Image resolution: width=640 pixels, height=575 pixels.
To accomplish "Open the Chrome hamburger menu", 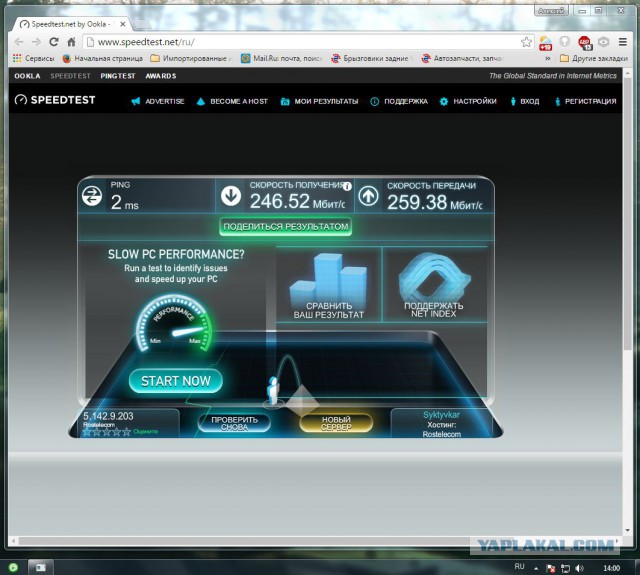I will click(622, 42).
